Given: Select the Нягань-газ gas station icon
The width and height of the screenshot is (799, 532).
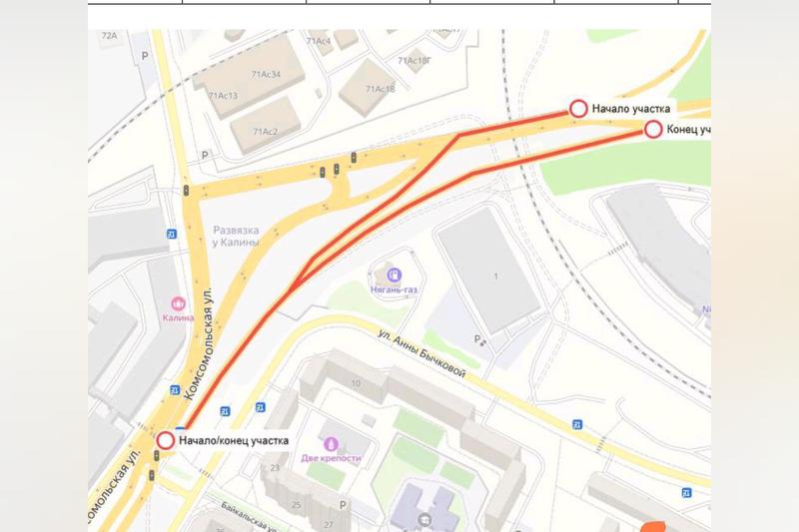Looking at the screenshot, I should tap(394, 275).
